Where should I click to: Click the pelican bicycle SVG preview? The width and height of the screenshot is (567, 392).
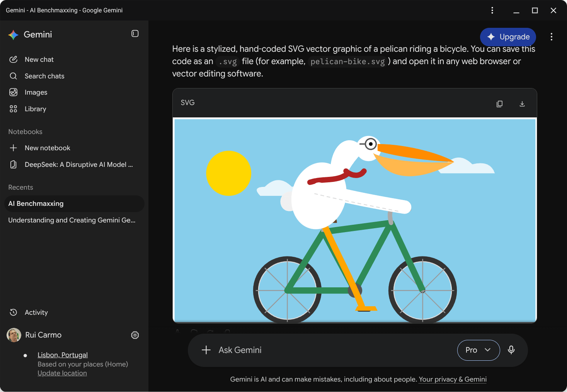click(355, 221)
